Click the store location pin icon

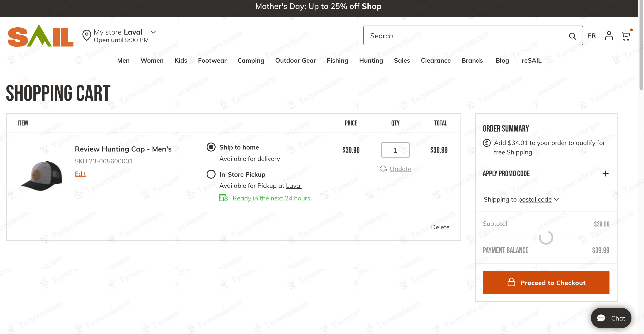(x=86, y=35)
